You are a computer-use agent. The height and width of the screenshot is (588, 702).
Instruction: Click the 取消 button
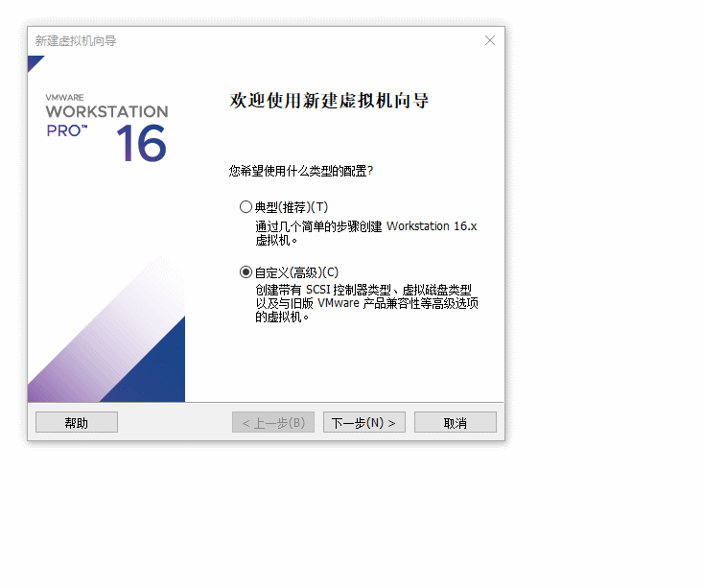click(455, 422)
